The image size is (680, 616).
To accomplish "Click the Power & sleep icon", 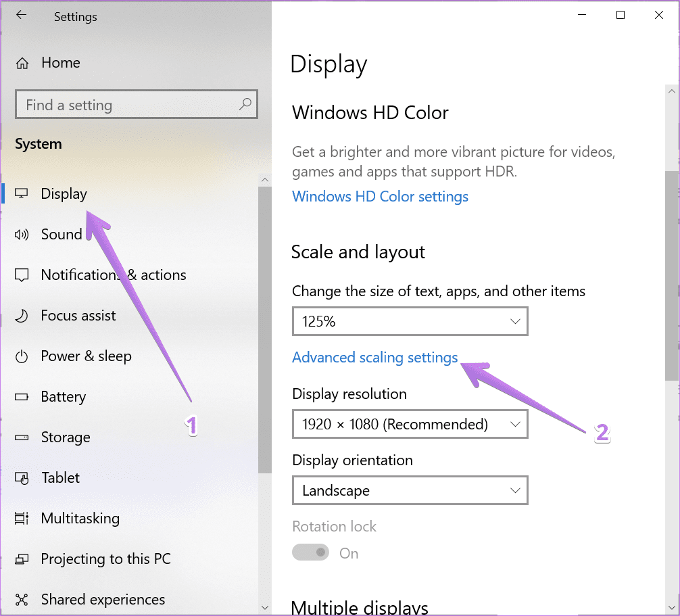I will point(22,356).
